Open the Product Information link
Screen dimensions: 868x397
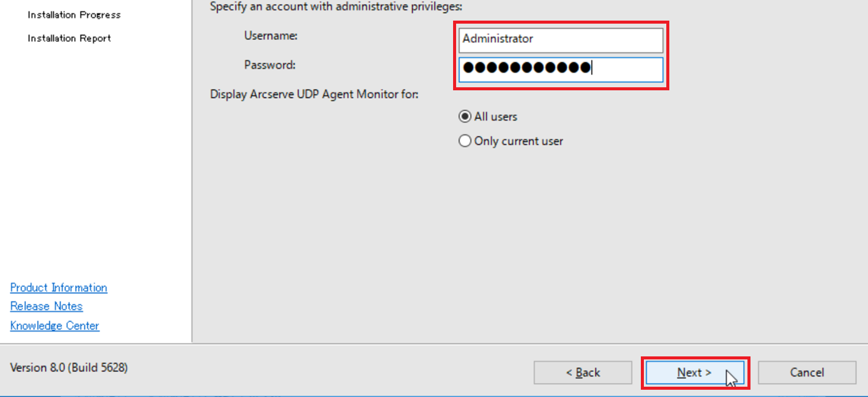pos(59,288)
